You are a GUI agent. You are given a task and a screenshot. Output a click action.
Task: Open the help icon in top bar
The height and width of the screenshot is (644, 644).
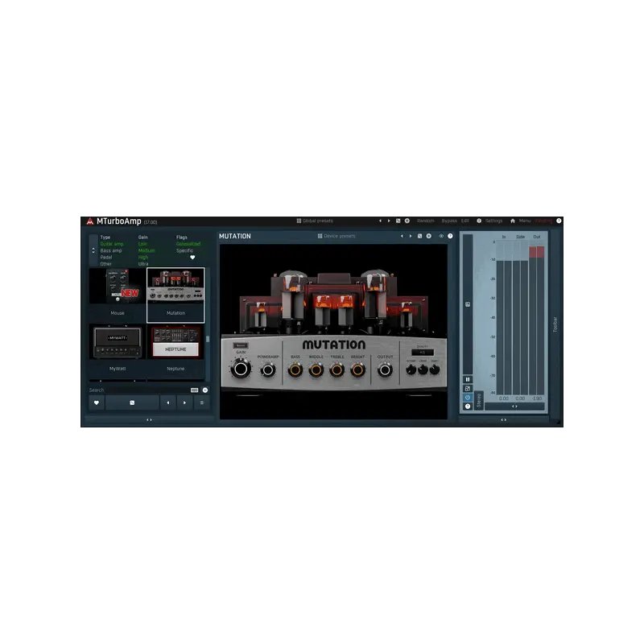point(559,221)
